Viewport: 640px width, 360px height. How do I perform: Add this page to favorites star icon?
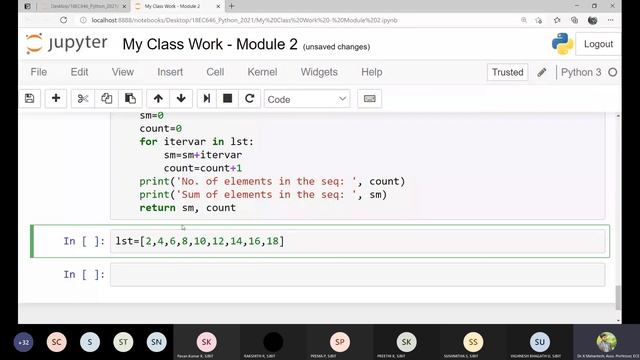pyautogui.click(x=539, y=20)
